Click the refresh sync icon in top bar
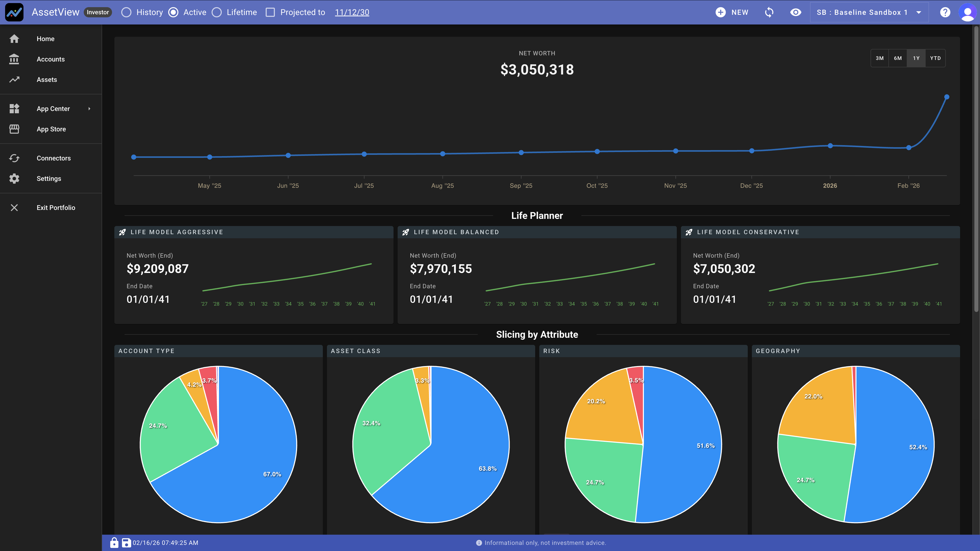 [x=769, y=12]
